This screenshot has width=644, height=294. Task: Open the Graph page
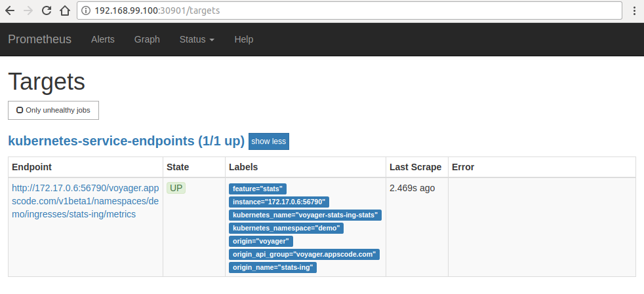click(x=147, y=39)
